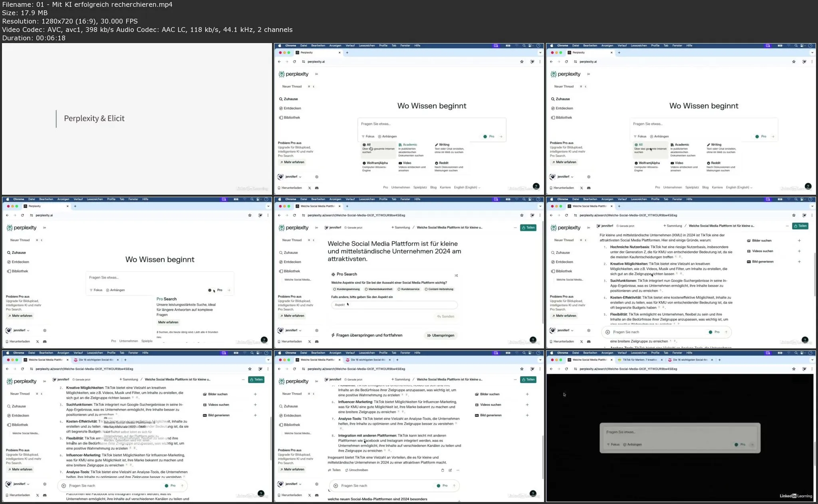Choose the Content-Verbreitung radio option
The width and height of the screenshot is (818, 504).
[x=439, y=289]
